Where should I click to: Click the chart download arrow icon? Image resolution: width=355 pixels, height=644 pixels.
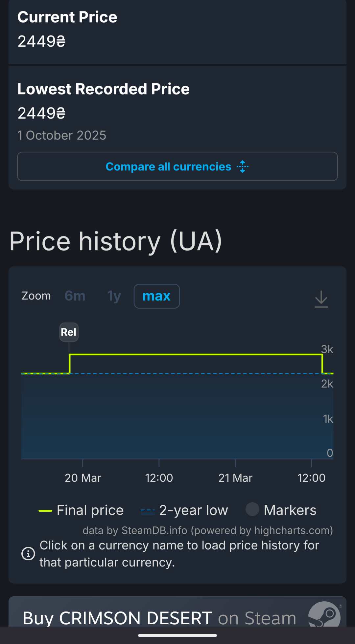tap(321, 299)
